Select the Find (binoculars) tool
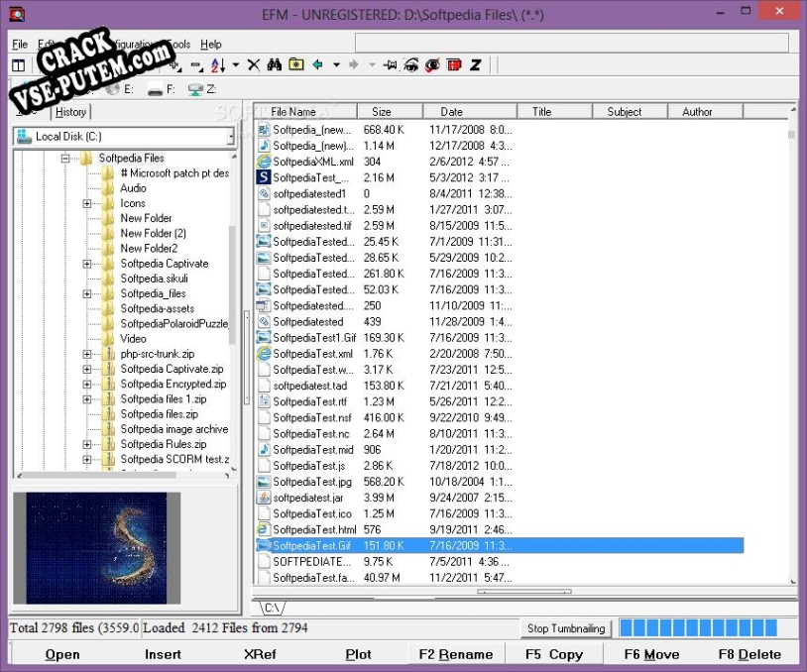Image resolution: width=807 pixels, height=672 pixels. click(x=274, y=65)
